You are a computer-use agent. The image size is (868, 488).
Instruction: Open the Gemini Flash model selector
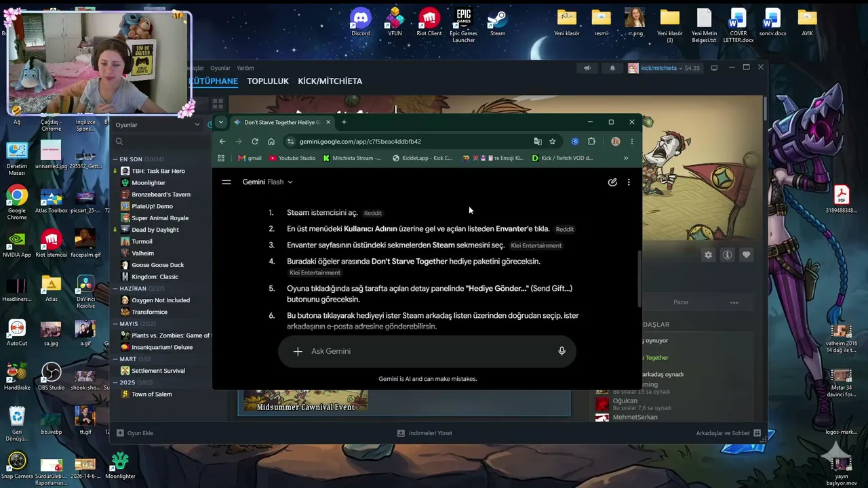[268, 182]
